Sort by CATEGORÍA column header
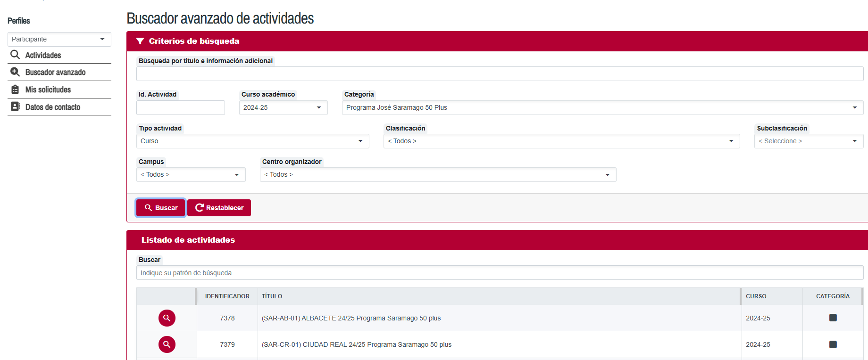 [833, 296]
